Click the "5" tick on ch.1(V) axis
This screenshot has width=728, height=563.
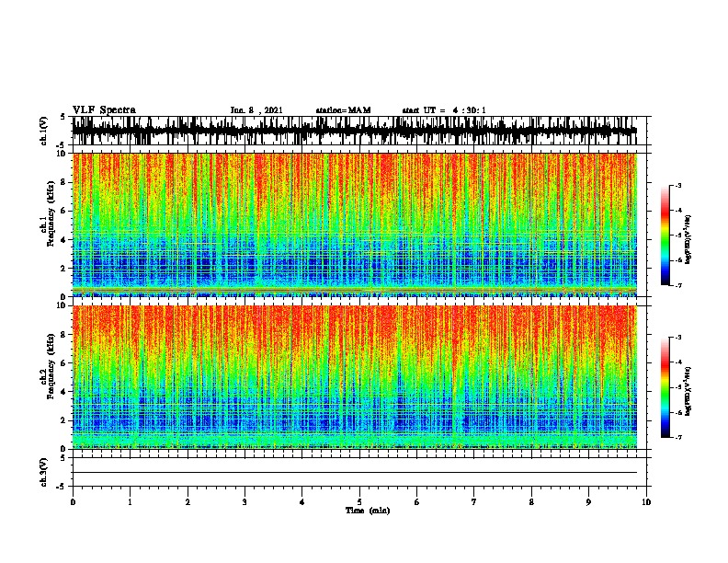(x=63, y=117)
